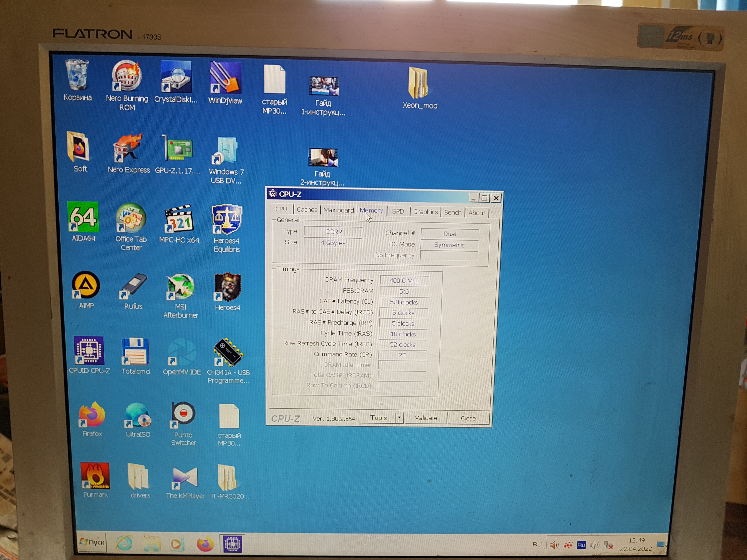
Task: Open the Graphics tab in CPU-Z
Action: coord(425,212)
